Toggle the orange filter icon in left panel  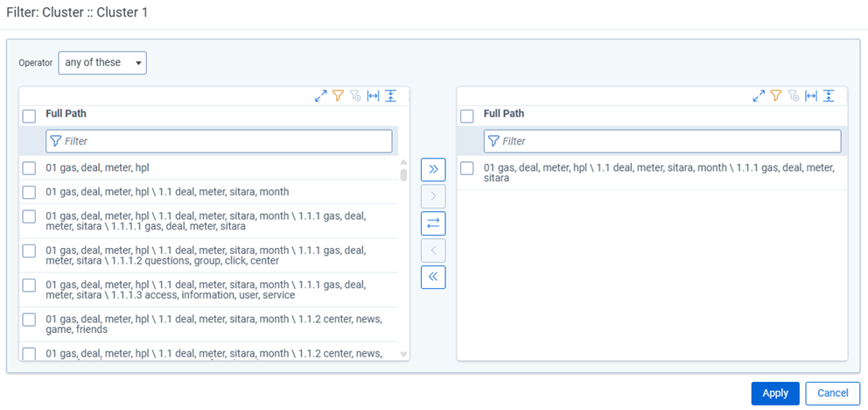pos(338,95)
